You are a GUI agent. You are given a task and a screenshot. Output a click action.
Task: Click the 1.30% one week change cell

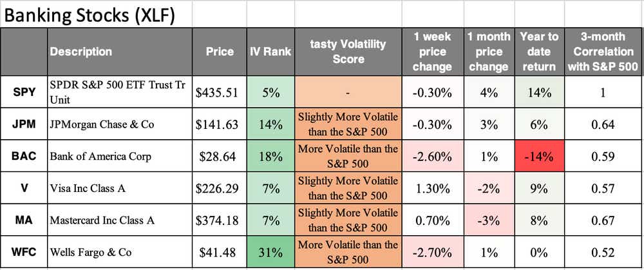tap(433, 188)
